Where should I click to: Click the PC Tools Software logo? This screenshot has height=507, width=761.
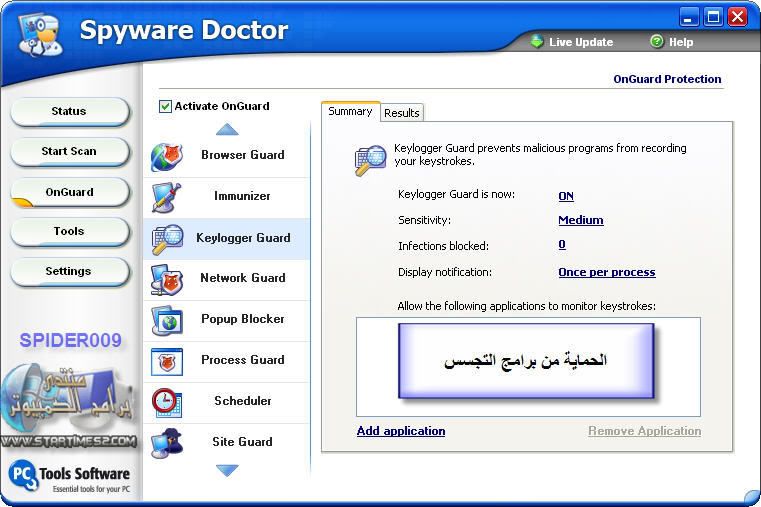(x=69, y=476)
